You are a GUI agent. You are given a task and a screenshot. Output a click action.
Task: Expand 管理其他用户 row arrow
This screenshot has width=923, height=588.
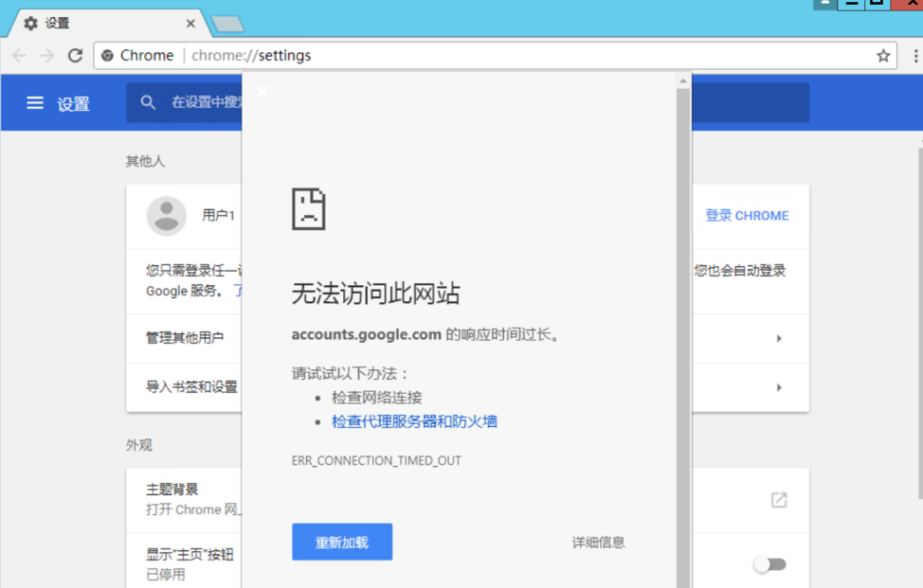779,338
